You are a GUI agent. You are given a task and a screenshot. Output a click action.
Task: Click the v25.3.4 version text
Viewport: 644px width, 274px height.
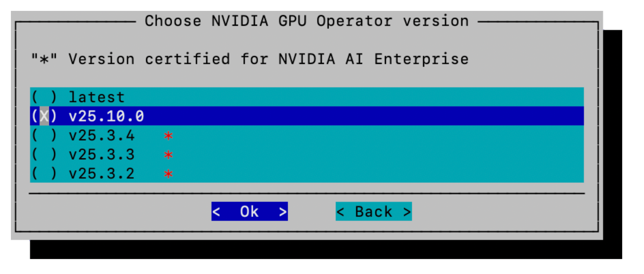pyautogui.click(x=101, y=136)
